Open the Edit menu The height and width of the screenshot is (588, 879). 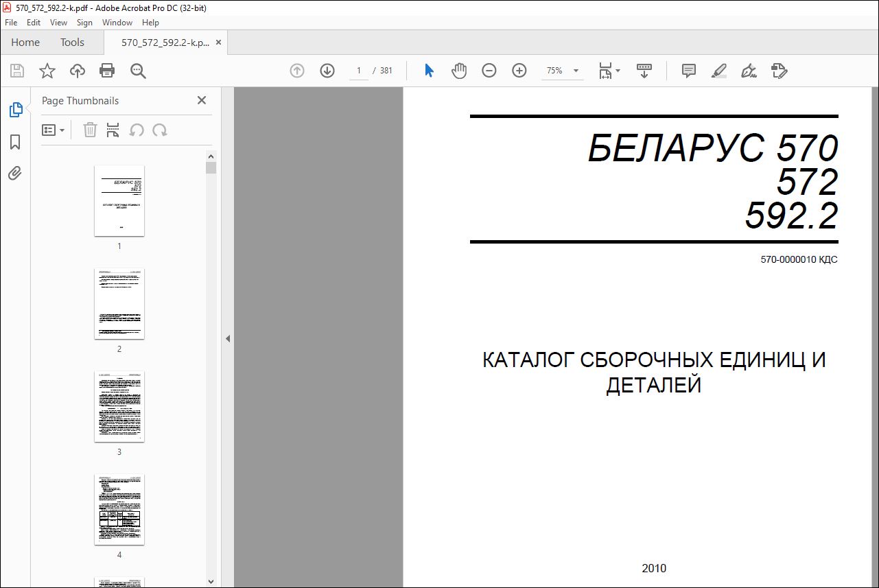point(34,23)
